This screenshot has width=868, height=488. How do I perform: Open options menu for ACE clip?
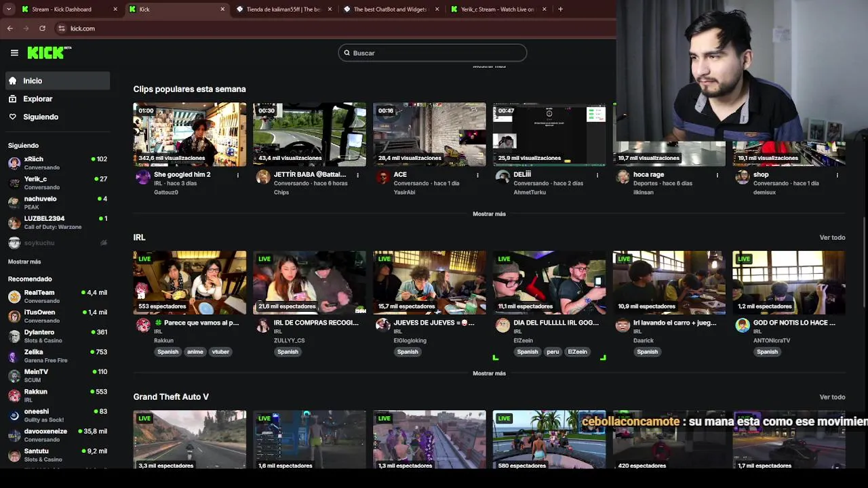click(x=477, y=175)
